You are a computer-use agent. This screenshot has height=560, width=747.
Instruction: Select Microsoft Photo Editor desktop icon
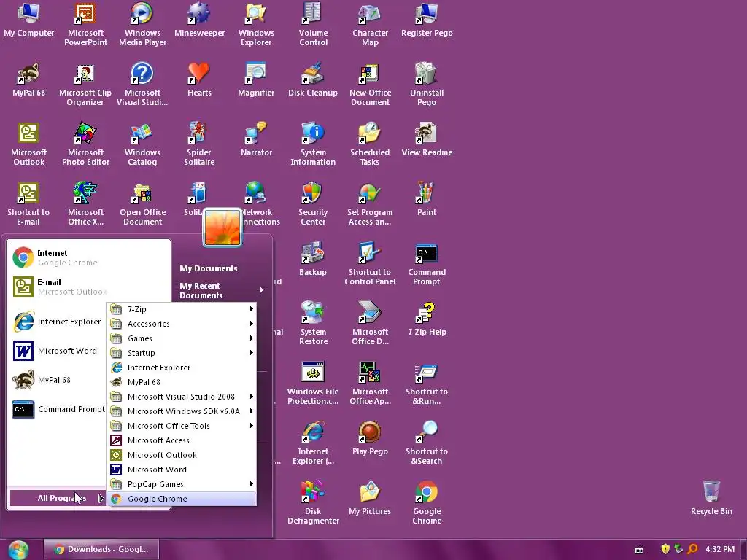[x=85, y=144]
